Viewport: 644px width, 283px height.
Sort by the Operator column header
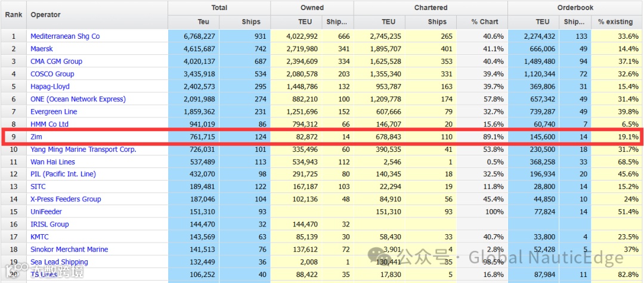click(97, 15)
